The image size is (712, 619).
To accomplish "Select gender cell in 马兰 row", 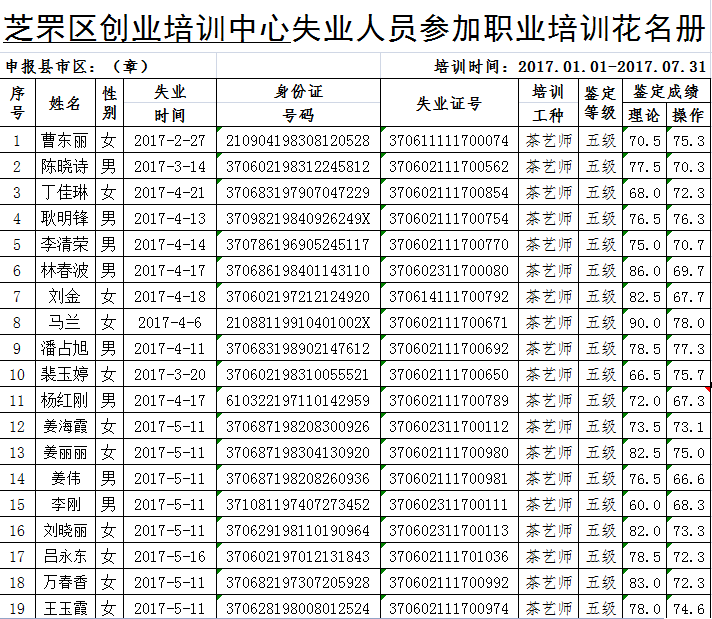I will 109,322.
